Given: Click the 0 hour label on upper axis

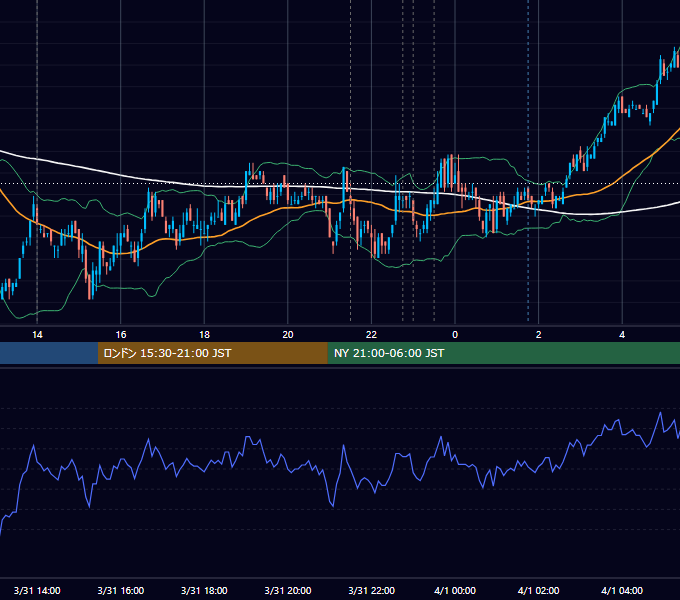Looking at the screenshot, I should pos(455,335).
